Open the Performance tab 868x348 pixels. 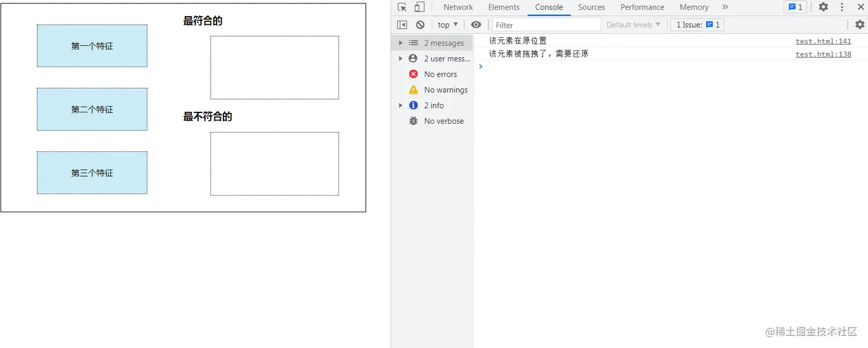642,7
